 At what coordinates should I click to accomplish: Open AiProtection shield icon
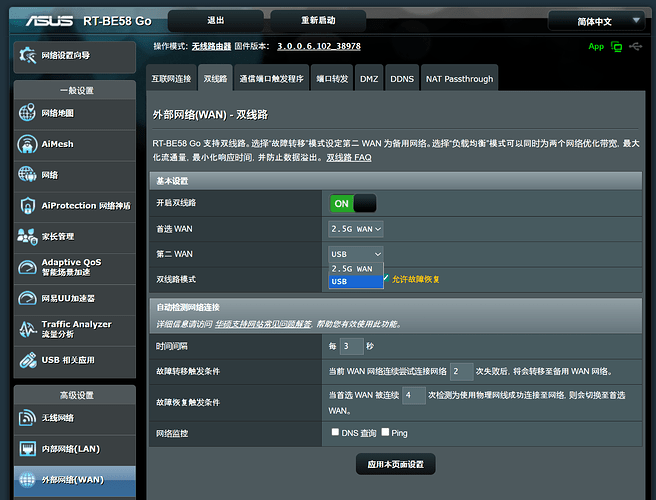tap(28, 205)
